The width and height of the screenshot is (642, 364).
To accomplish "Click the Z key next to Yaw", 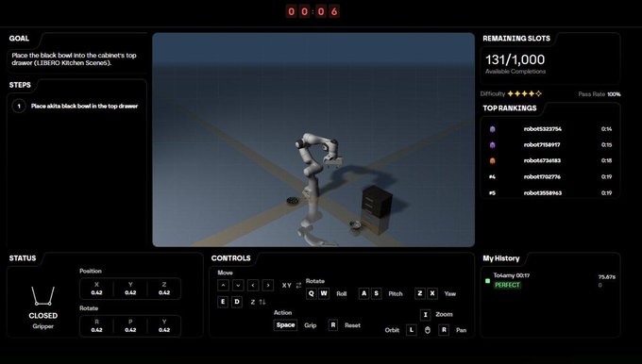I will click(420, 293).
